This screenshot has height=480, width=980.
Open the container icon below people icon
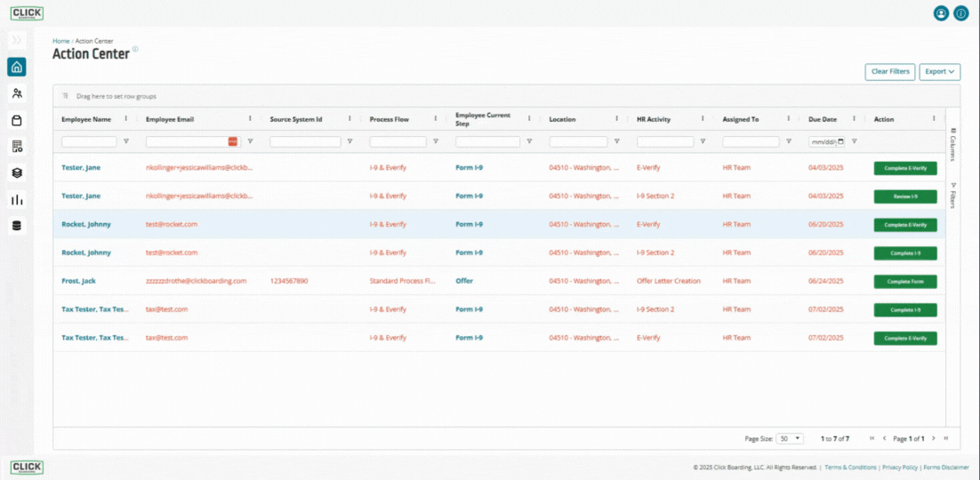point(17,121)
